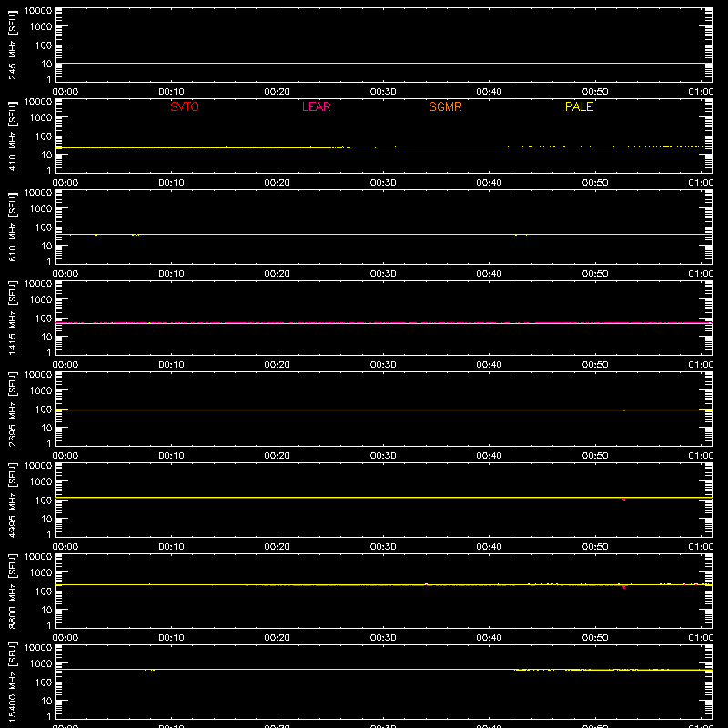Select the 245 MHz [SFU] axis title

12,45
